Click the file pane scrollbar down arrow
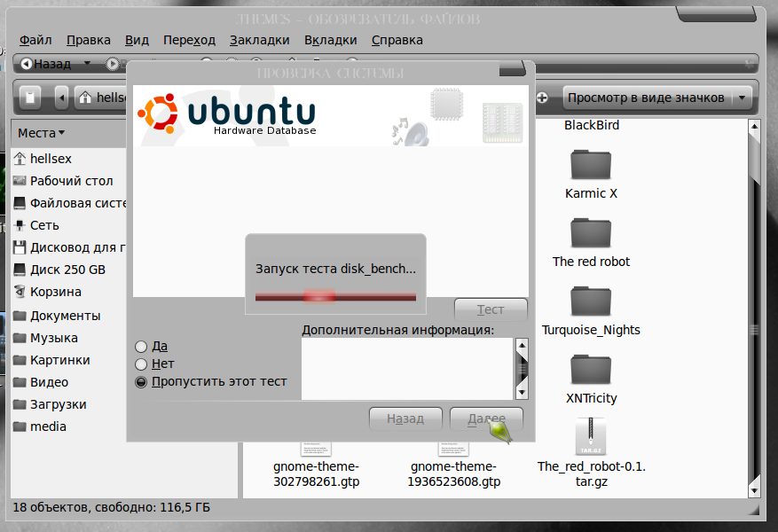The height and width of the screenshot is (532, 778). click(754, 491)
